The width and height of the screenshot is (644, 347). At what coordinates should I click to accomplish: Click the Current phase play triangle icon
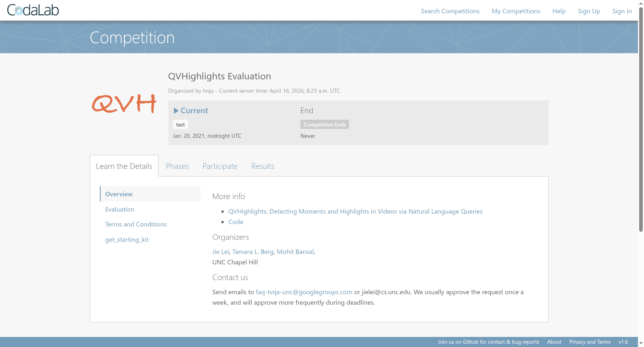176,110
